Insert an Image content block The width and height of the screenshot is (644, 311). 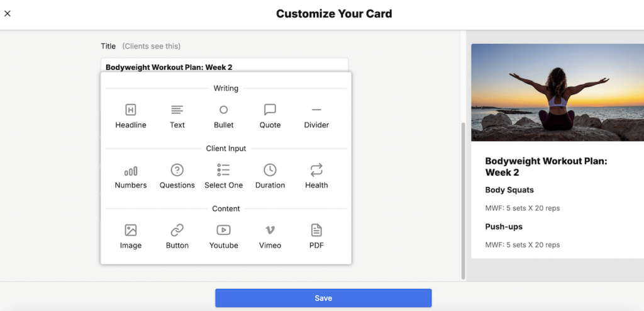click(130, 237)
